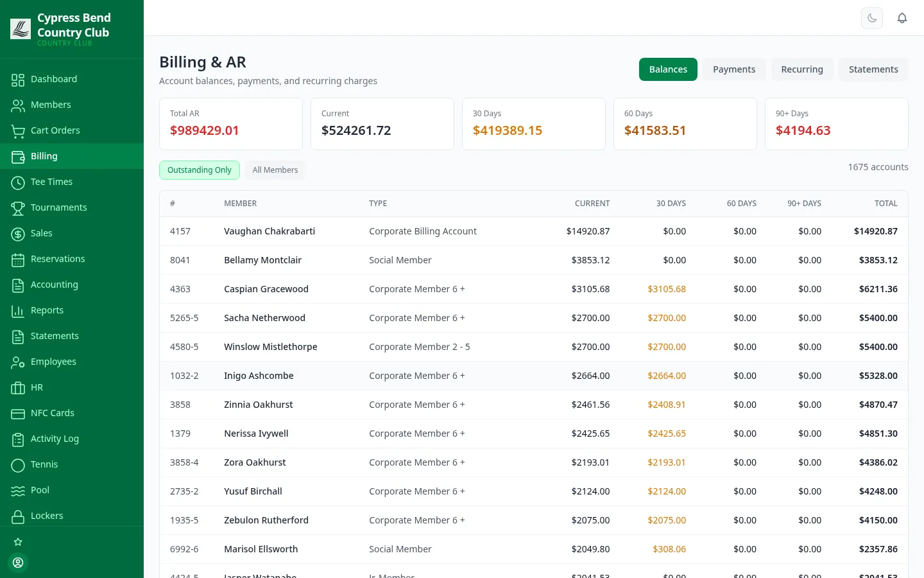Click the Cart Orders cart icon
Image resolution: width=924 pixels, height=578 pixels.
18,130
